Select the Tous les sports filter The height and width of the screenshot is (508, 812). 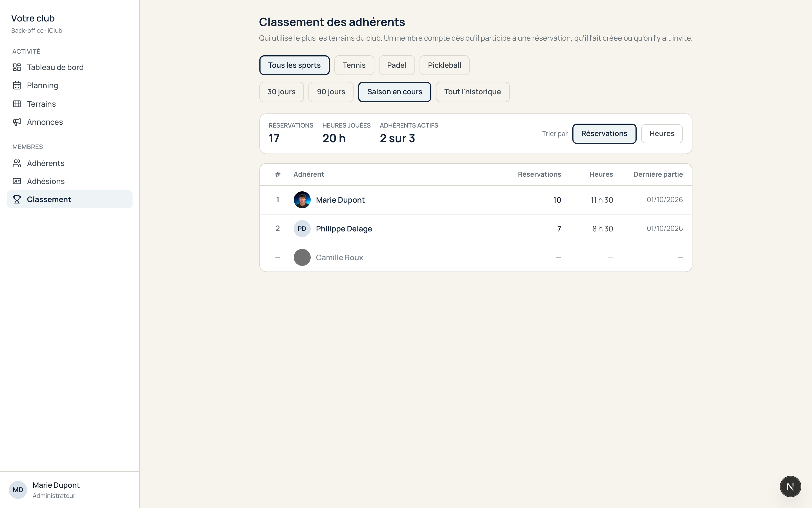pyautogui.click(x=294, y=65)
